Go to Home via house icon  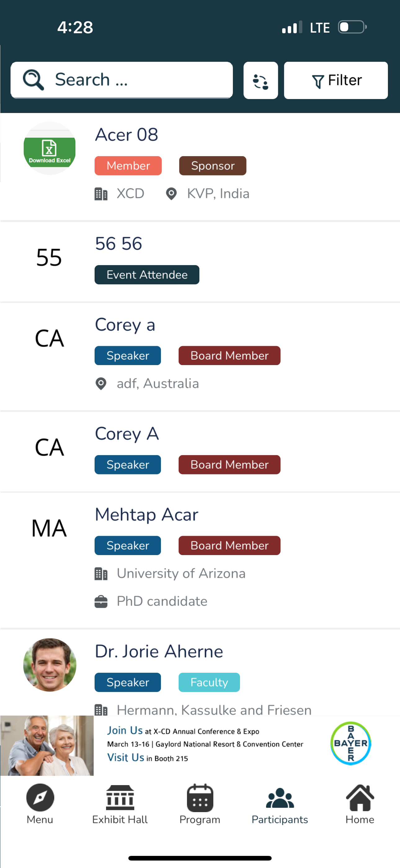coord(360,797)
